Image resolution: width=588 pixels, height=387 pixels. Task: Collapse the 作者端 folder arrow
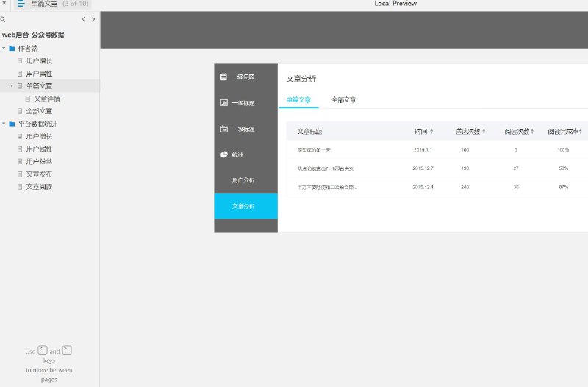[x=4, y=48]
